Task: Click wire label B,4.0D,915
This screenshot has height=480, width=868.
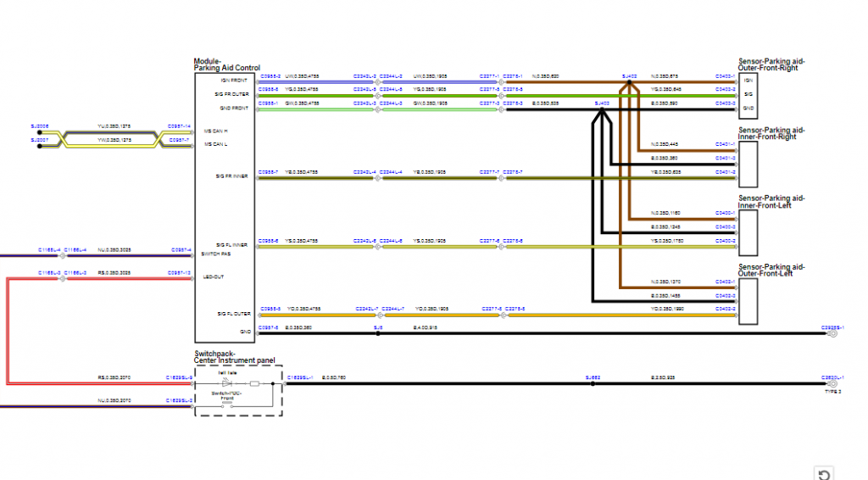Action: [426, 327]
